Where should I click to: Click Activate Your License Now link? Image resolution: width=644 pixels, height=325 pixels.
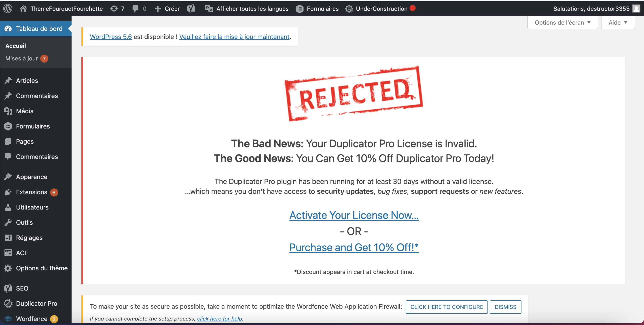[354, 215]
